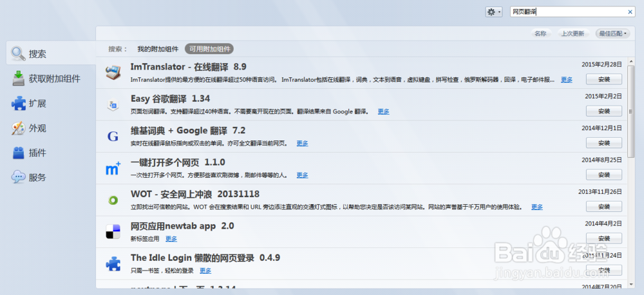Image resolution: width=644 pixels, height=295 pixels.
Task: Open 更多 link for 维基词典 + Google 翻译
Action: click(x=302, y=144)
